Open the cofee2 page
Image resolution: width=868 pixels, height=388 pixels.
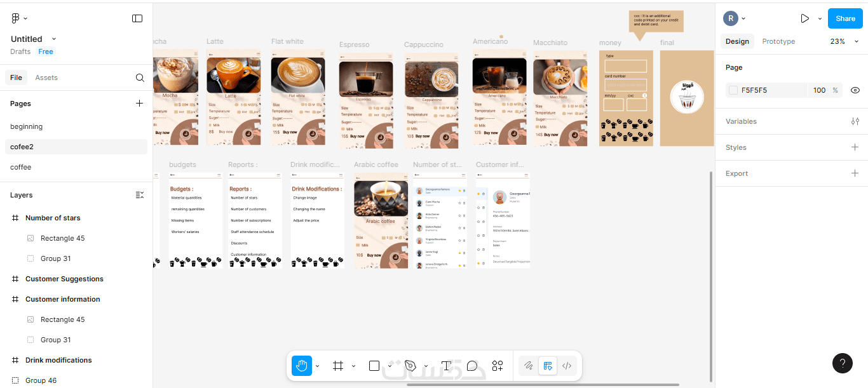pyautogui.click(x=76, y=147)
